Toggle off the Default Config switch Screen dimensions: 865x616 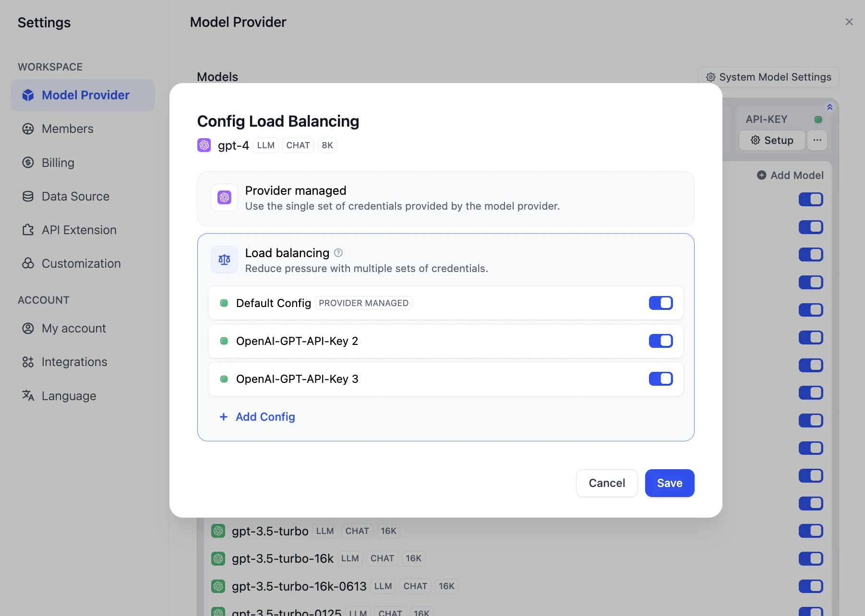click(661, 303)
